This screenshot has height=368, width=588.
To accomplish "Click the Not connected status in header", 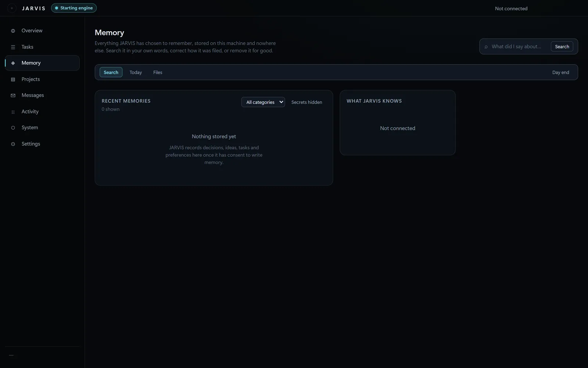I will (511, 8).
